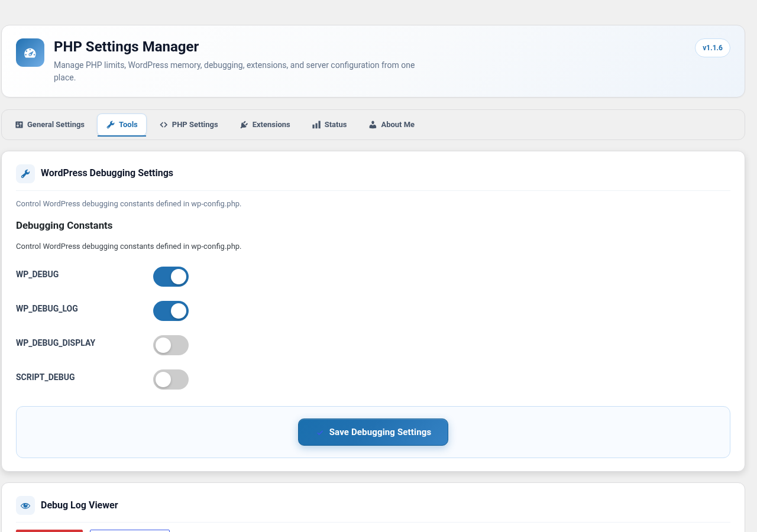Show the About Me tab
The width and height of the screenshot is (757, 532).
coord(392,125)
